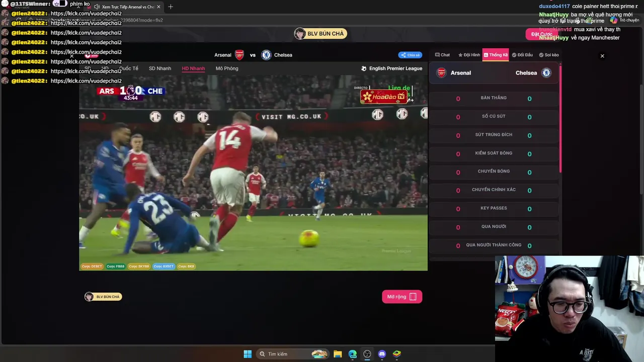Select the HD Nhanh stream
Viewport: 644px width, 362px height.
(x=193, y=68)
